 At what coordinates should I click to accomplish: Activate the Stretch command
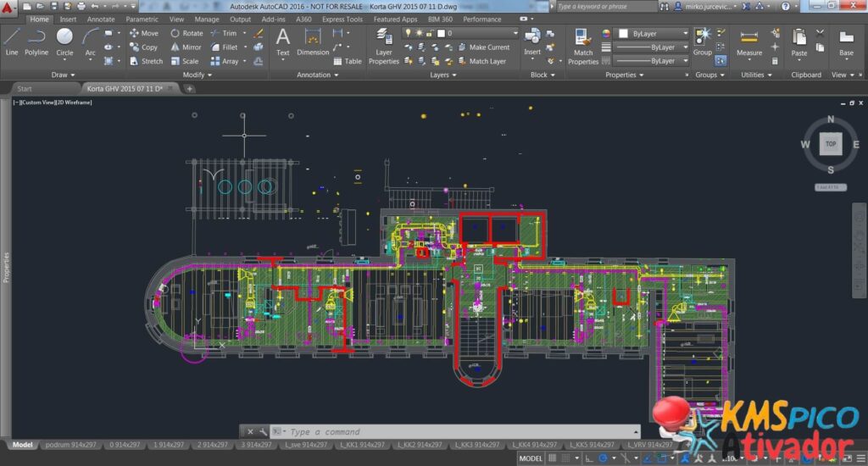[x=146, y=62]
